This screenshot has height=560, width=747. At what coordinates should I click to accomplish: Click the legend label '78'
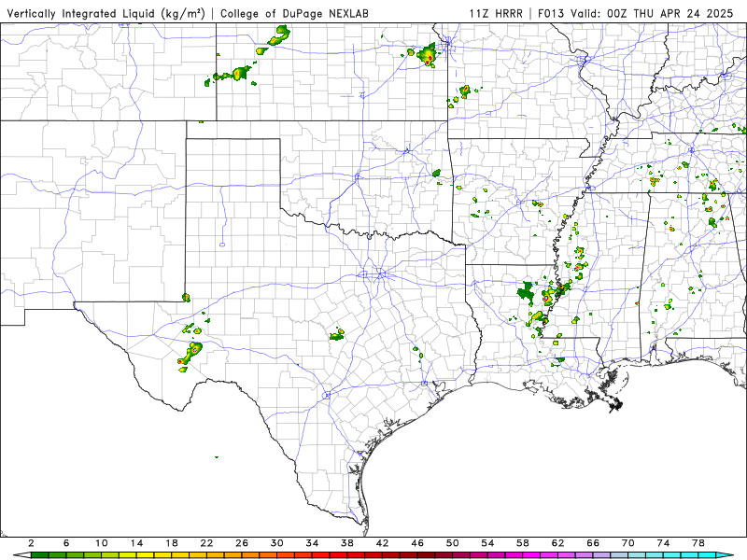point(698,543)
